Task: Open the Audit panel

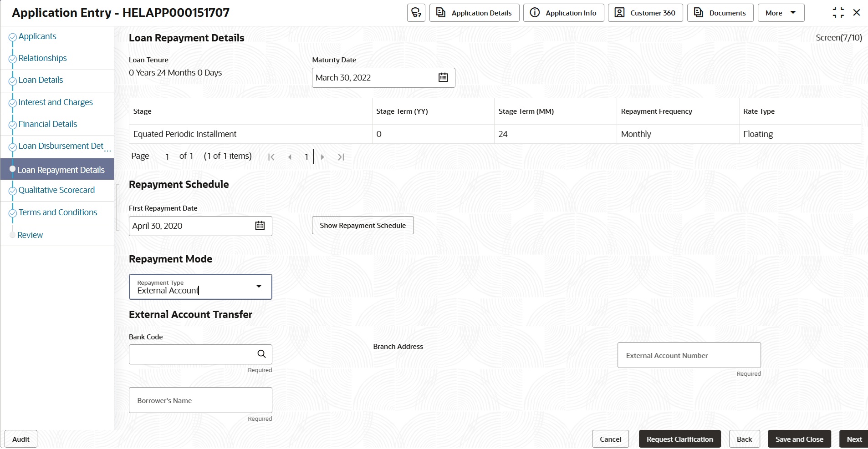Action: pos(21,439)
